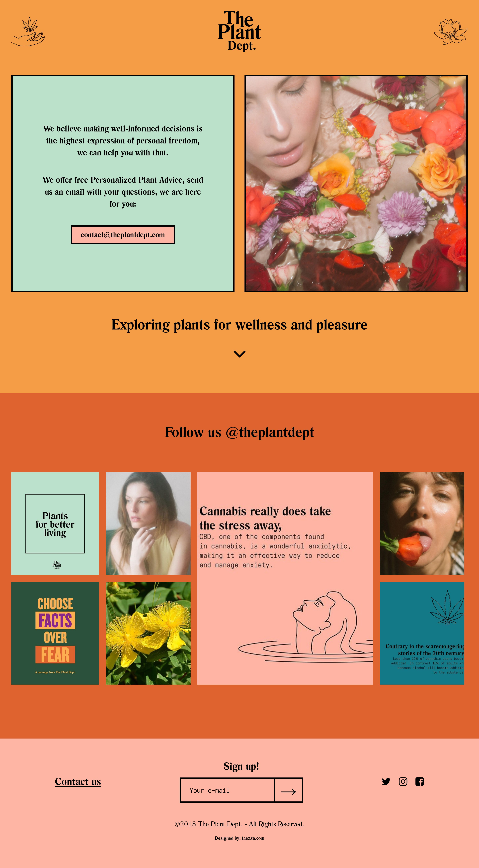Expand page with the down chevron
479x868 pixels.
[x=239, y=354]
